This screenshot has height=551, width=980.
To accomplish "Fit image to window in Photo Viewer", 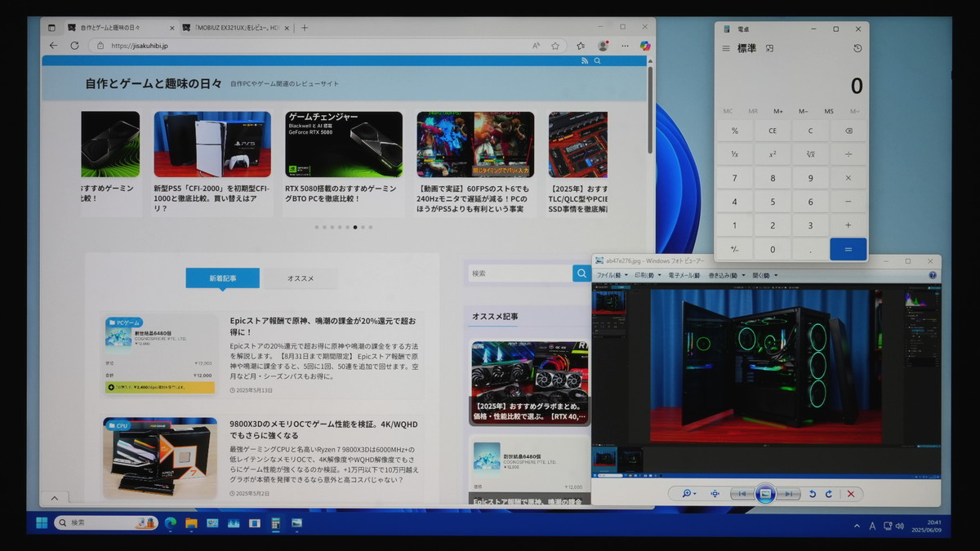I will pyautogui.click(x=715, y=494).
